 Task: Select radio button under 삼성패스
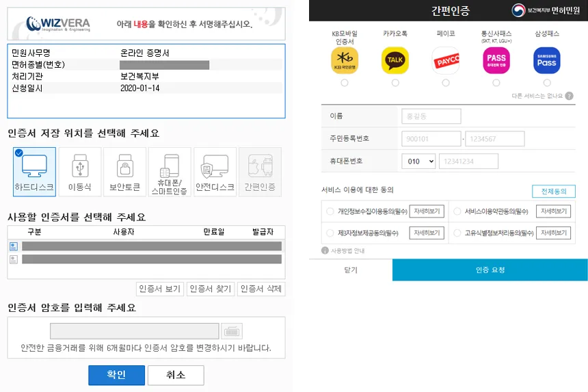[547, 83]
